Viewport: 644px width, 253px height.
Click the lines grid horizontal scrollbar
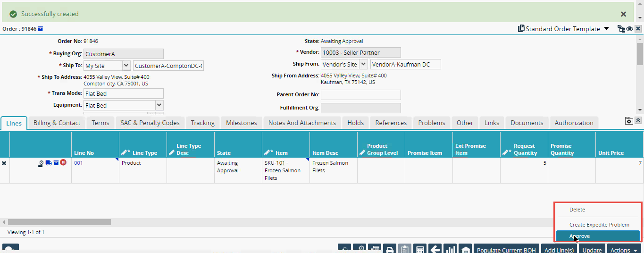tap(59, 222)
